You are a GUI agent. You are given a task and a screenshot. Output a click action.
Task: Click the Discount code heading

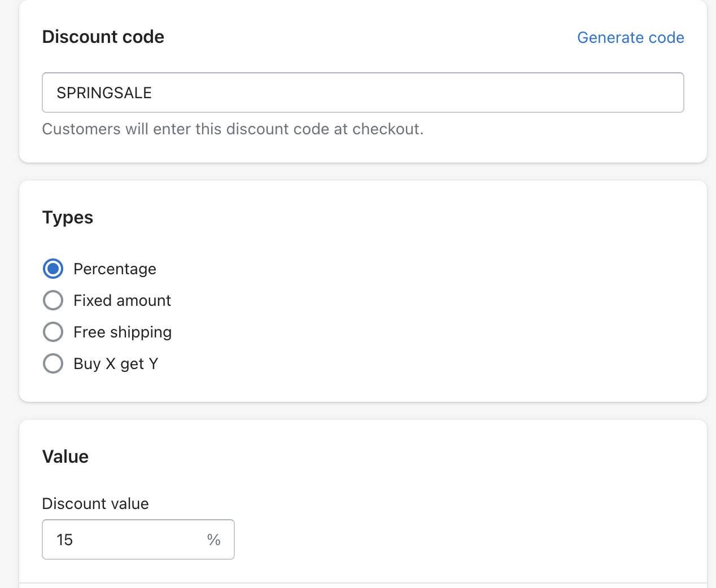(x=103, y=37)
